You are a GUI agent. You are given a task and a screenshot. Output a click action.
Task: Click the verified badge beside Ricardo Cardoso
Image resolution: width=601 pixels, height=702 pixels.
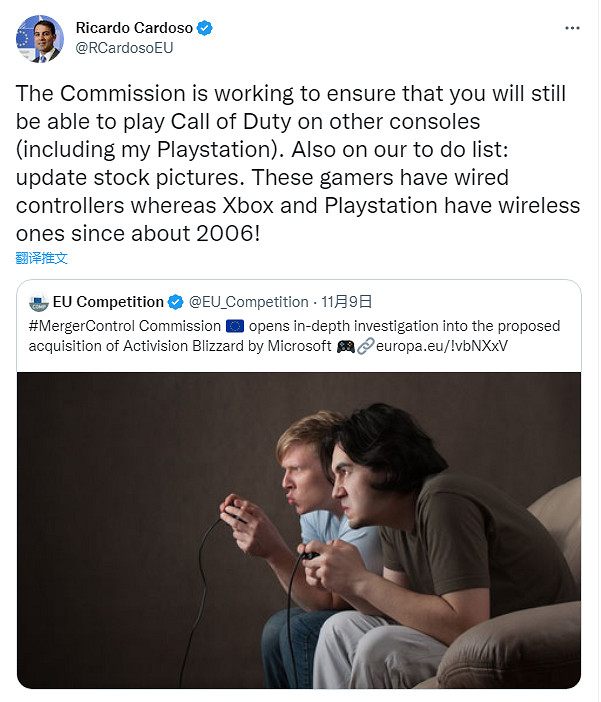[x=205, y=28]
